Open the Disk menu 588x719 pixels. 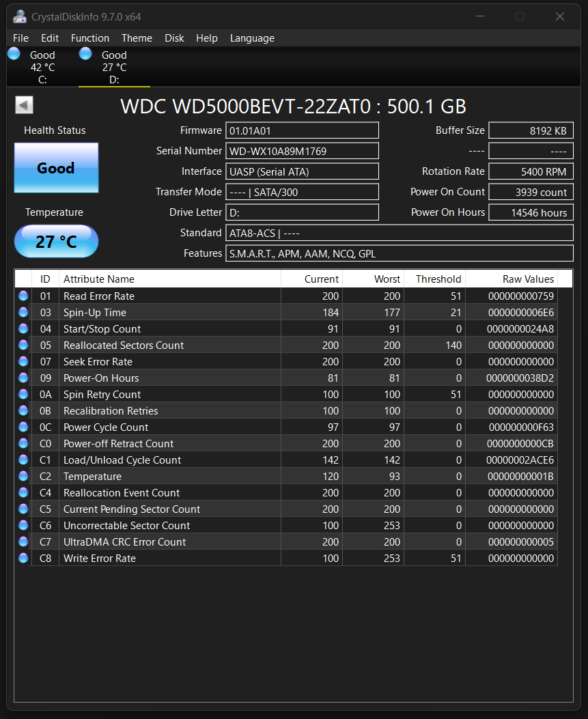174,38
